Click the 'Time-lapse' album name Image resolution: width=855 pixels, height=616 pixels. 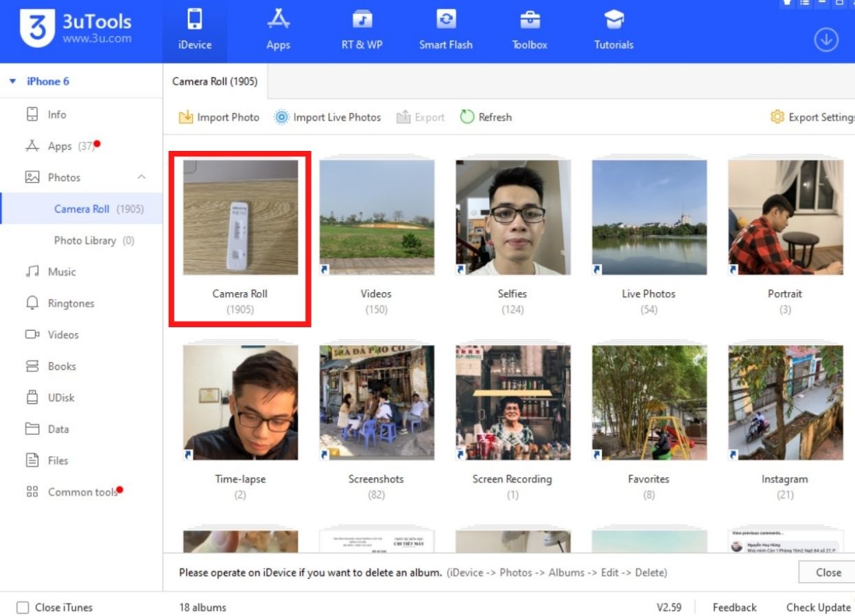(240, 479)
